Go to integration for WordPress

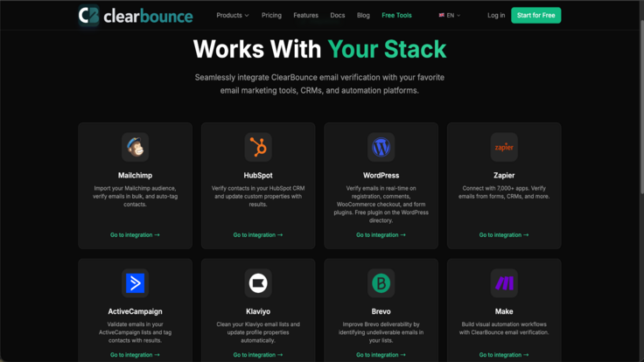(x=381, y=234)
